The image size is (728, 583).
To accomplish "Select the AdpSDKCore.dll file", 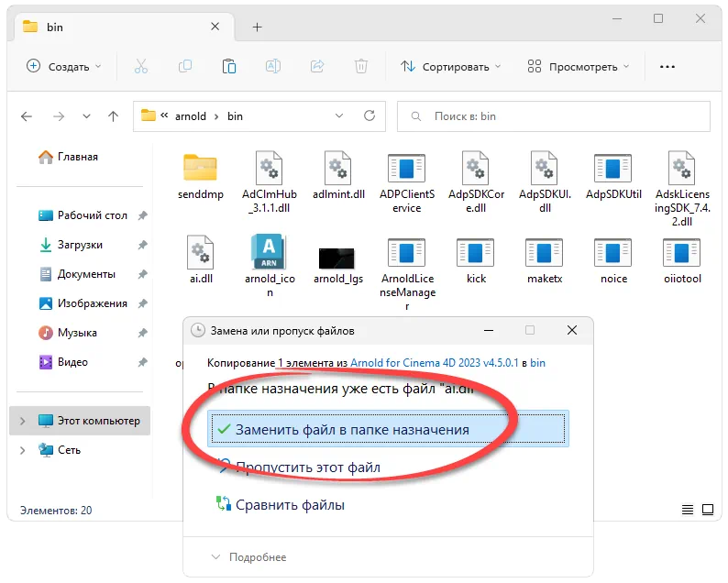I will [476, 182].
